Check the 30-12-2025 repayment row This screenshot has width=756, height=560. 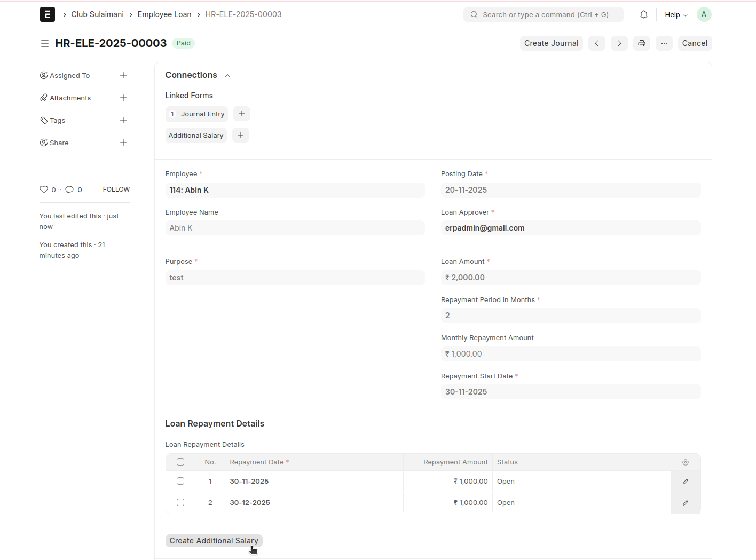[180, 503]
